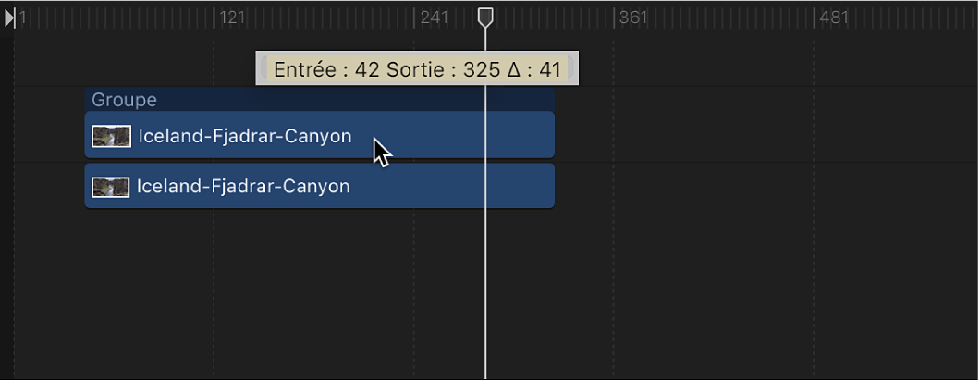Click the right end of the Groupe bar
The height and width of the screenshot is (380, 980).
[551, 100]
